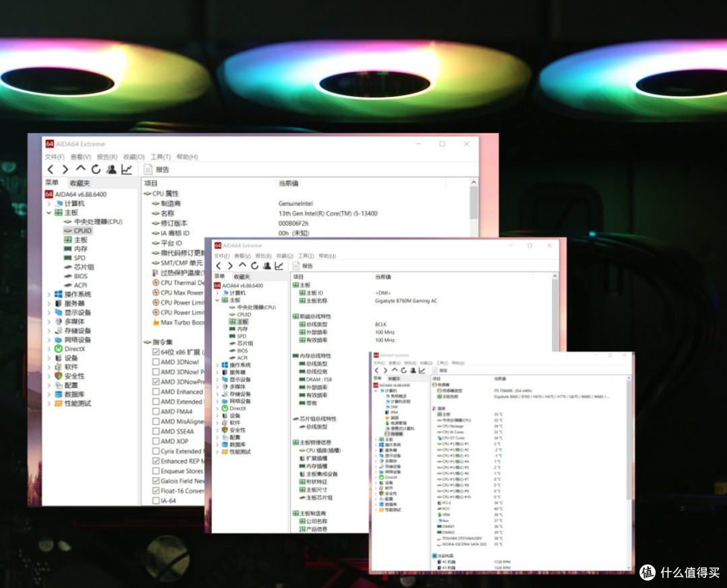The image size is (727, 588).
Task: Click 性能测试 icon in middle window tree
Action: pos(225,452)
